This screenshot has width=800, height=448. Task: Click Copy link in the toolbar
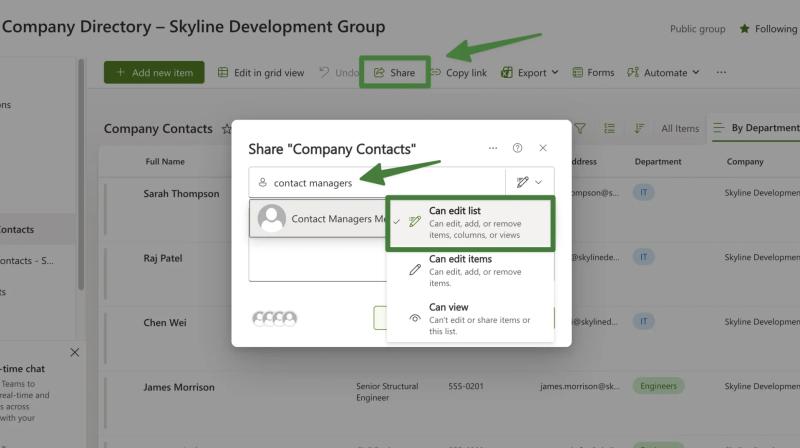459,72
